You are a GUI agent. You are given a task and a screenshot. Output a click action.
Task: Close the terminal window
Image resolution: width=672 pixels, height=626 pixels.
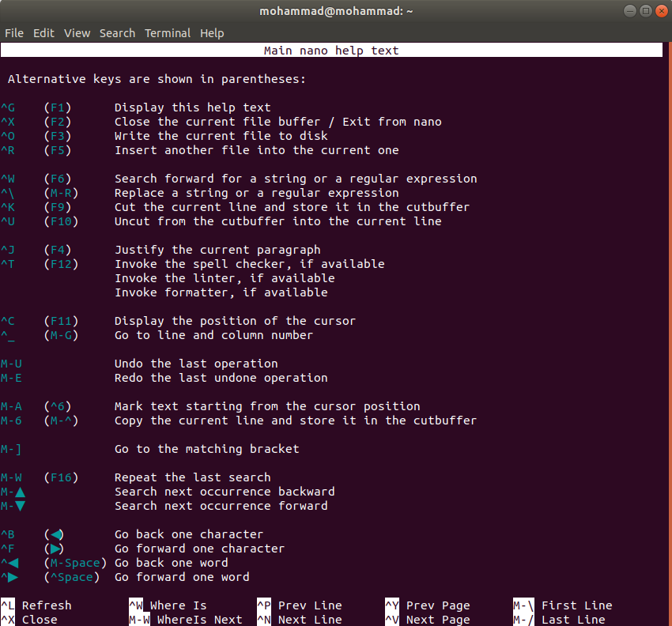tap(662, 11)
